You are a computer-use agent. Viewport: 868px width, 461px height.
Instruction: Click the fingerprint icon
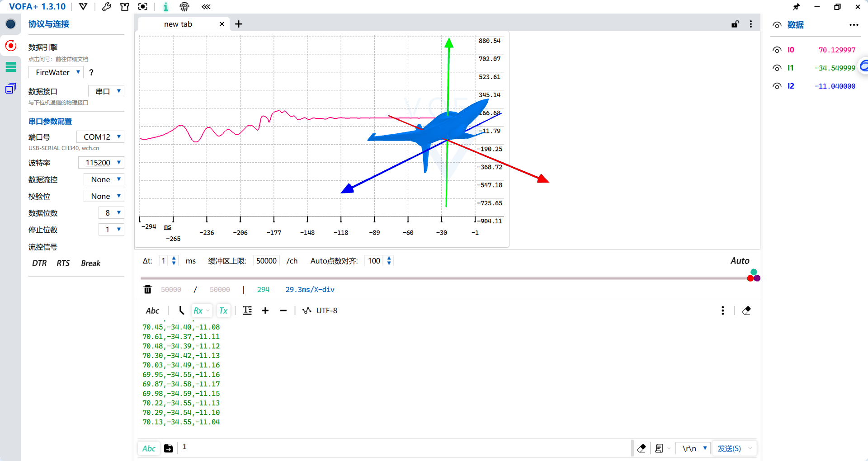tap(184, 6)
